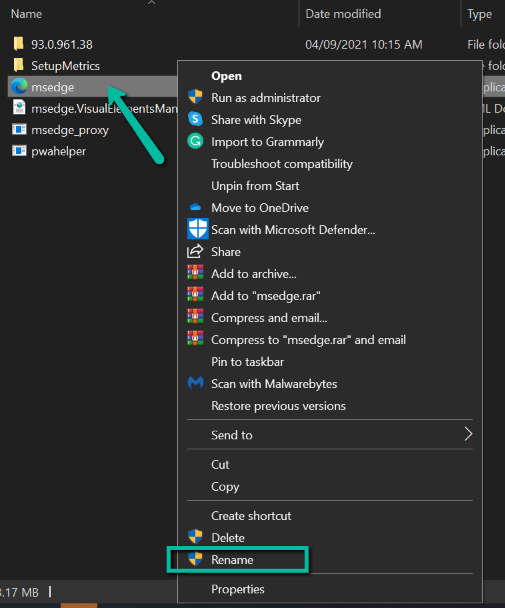Click the shield icon beside Delete
The height and width of the screenshot is (608, 505).
pos(195,537)
